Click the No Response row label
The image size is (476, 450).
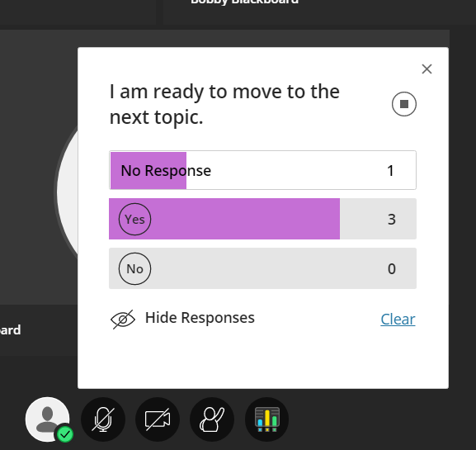pyautogui.click(x=166, y=170)
